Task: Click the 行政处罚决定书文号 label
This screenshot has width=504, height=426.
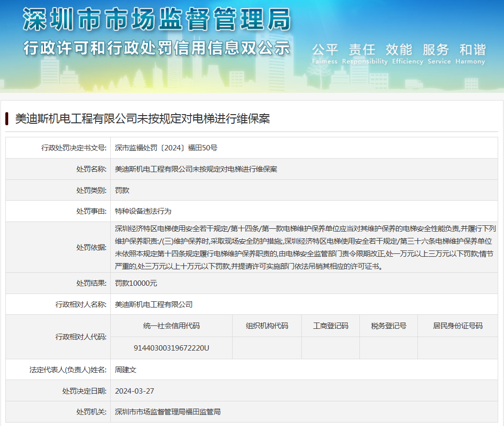Action: tap(74, 148)
